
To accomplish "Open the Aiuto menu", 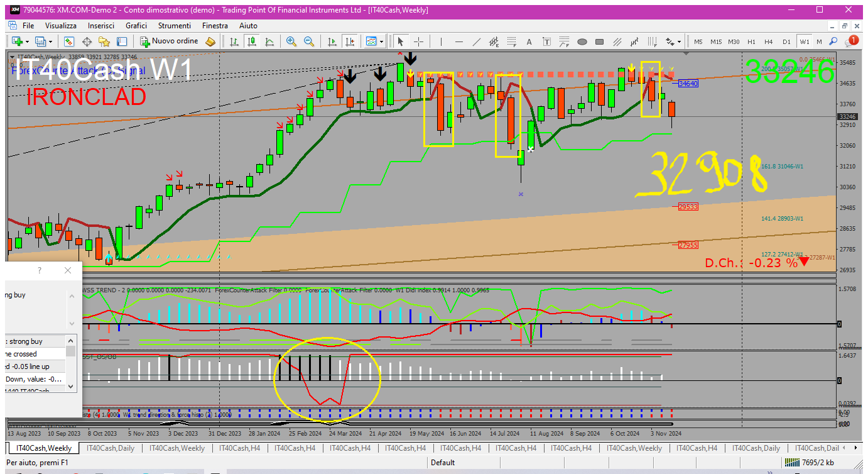I will (248, 26).
